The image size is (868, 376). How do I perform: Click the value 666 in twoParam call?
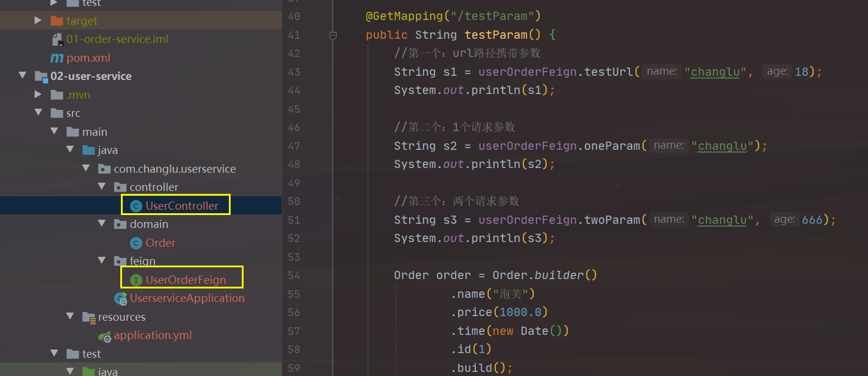(812, 220)
